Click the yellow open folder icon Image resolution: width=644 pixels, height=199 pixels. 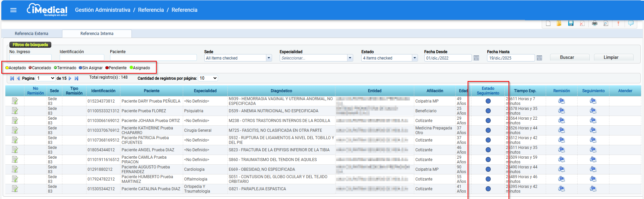tap(559, 23)
